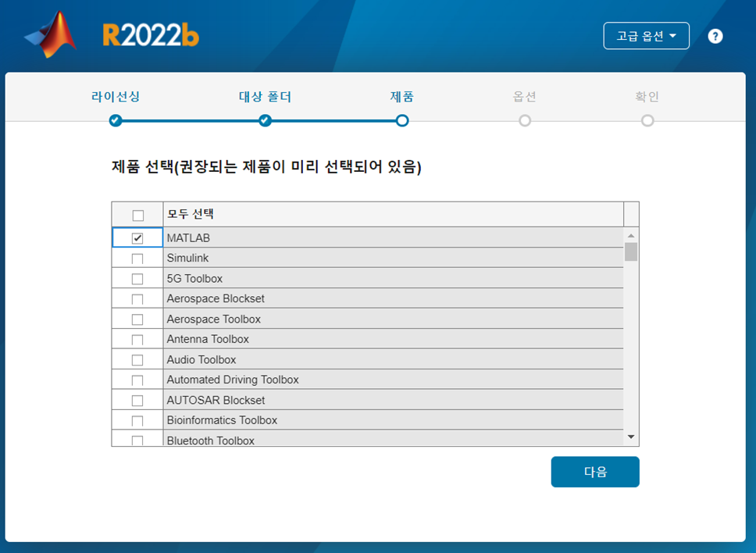Check the Simulink checkbox
The image size is (756, 553).
pyautogui.click(x=137, y=259)
